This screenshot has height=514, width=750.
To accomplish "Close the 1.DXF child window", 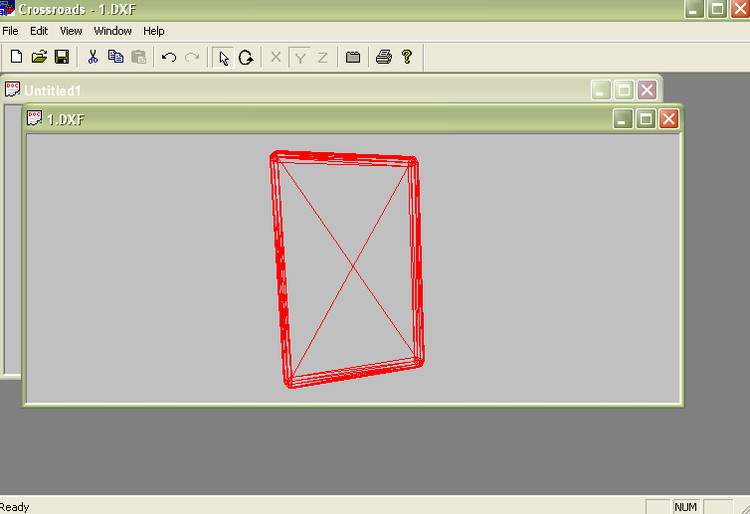I will 669,119.
